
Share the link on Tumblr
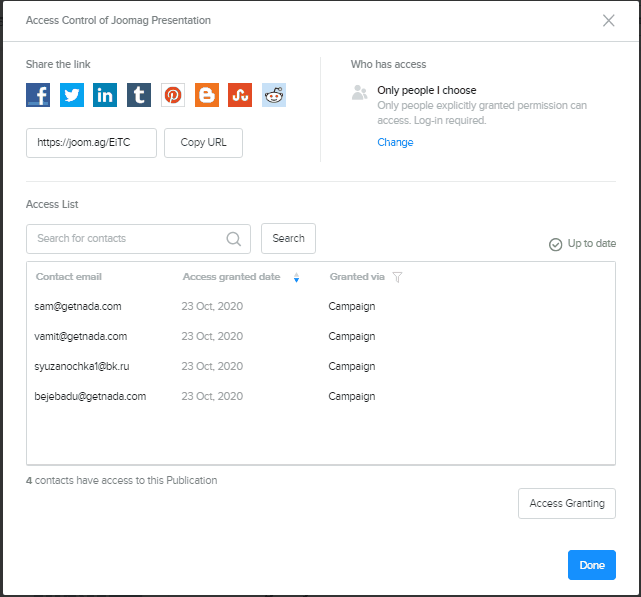coord(139,95)
